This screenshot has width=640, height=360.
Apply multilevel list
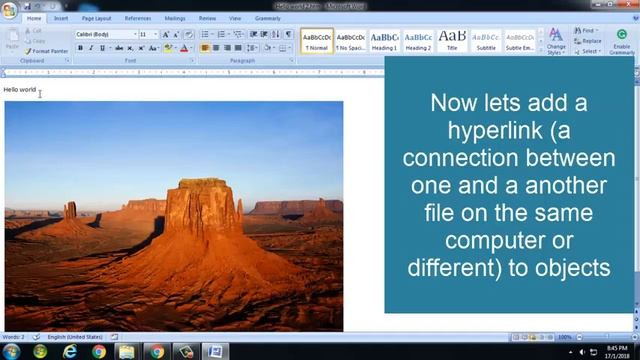pos(238,34)
